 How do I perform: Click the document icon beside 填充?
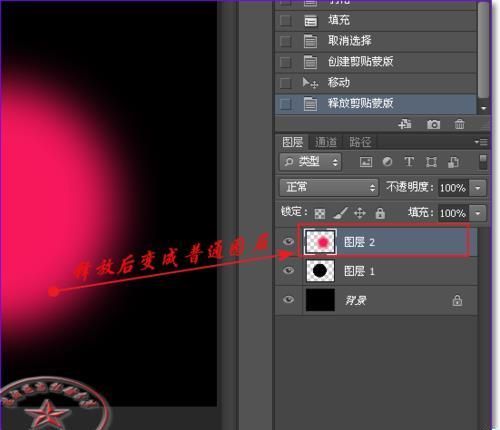point(310,21)
